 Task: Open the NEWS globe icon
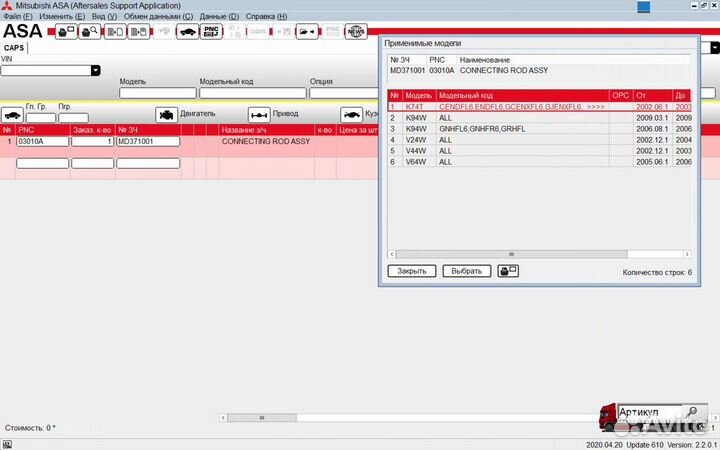click(x=355, y=32)
